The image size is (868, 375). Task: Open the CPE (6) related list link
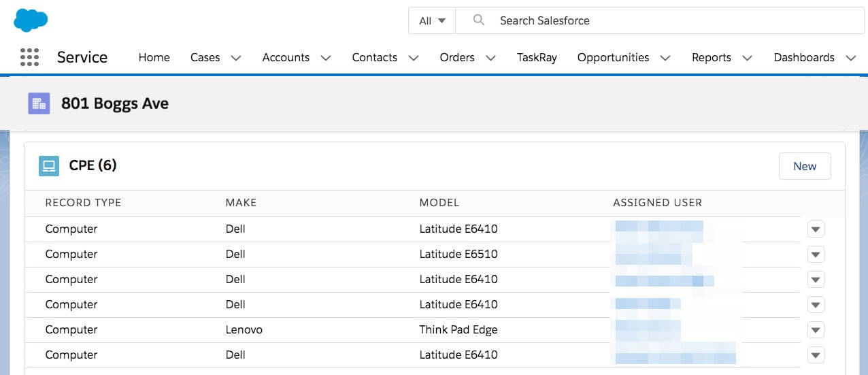coord(93,165)
